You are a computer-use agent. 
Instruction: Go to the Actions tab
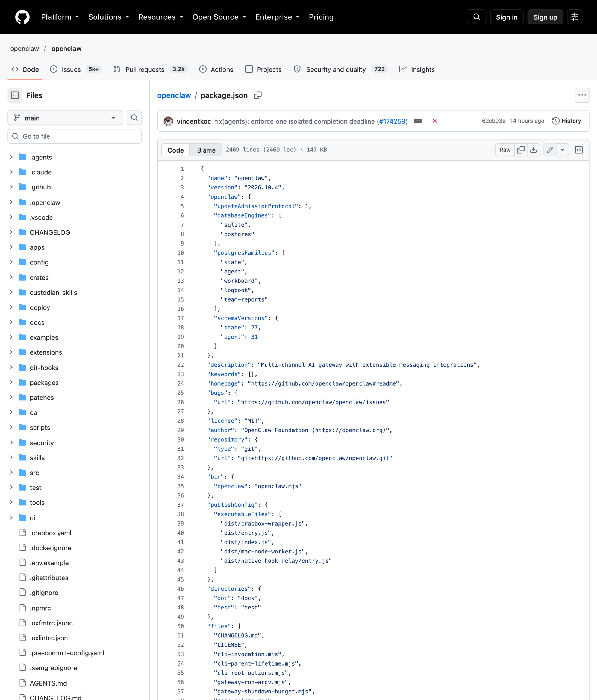click(x=216, y=69)
